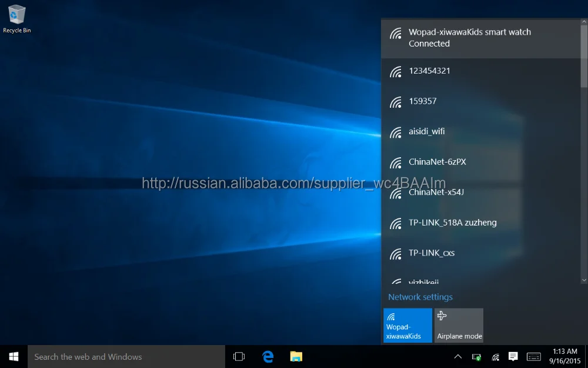588x368 pixels.
Task: Open the Network settings link
Action: pyautogui.click(x=420, y=297)
